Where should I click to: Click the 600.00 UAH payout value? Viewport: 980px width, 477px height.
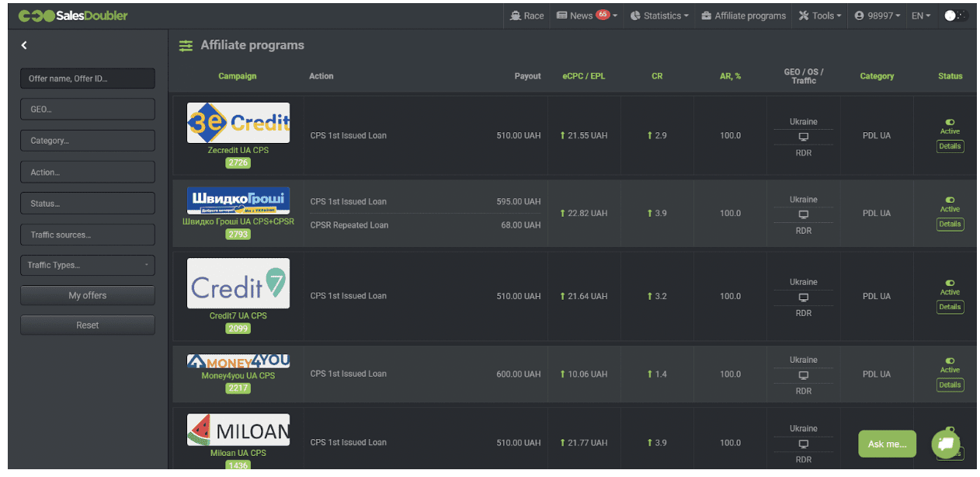(x=519, y=374)
